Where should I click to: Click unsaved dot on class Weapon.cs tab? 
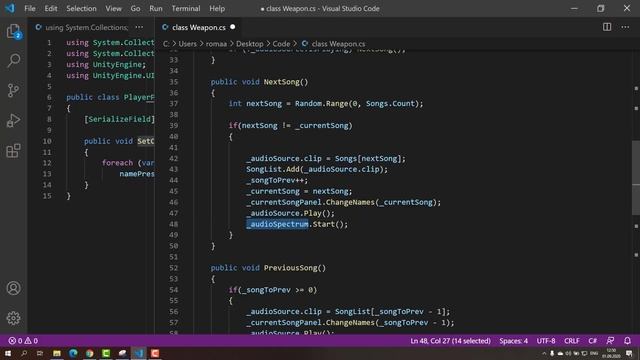point(233,27)
